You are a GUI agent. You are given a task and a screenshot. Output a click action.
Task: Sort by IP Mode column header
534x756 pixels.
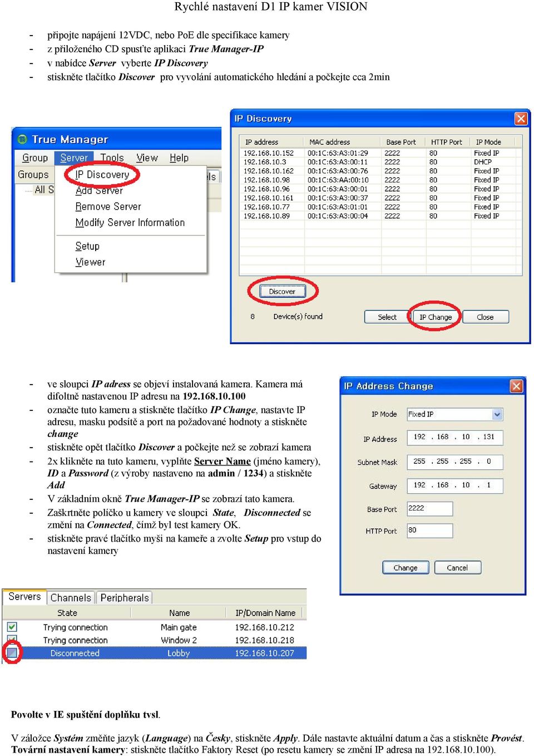click(496, 142)
